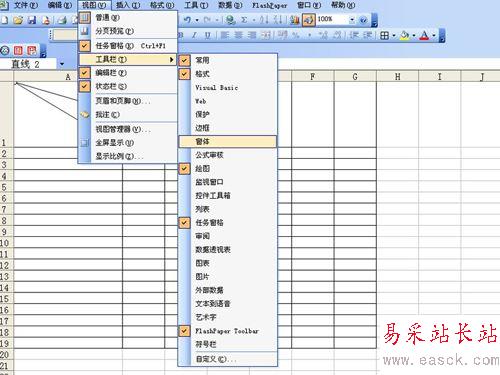
Task: Open the Undo history dropdown arrow
Action: (197, 20)
